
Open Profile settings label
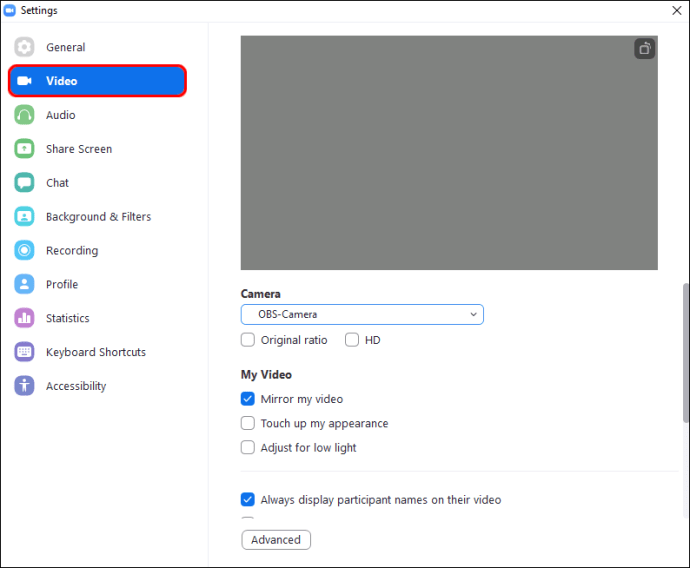[62, 284]
